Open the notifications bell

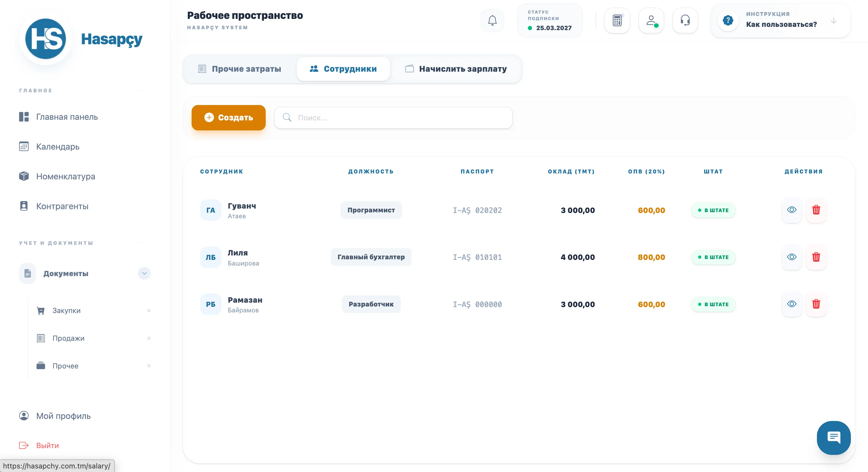click(492, 21)
